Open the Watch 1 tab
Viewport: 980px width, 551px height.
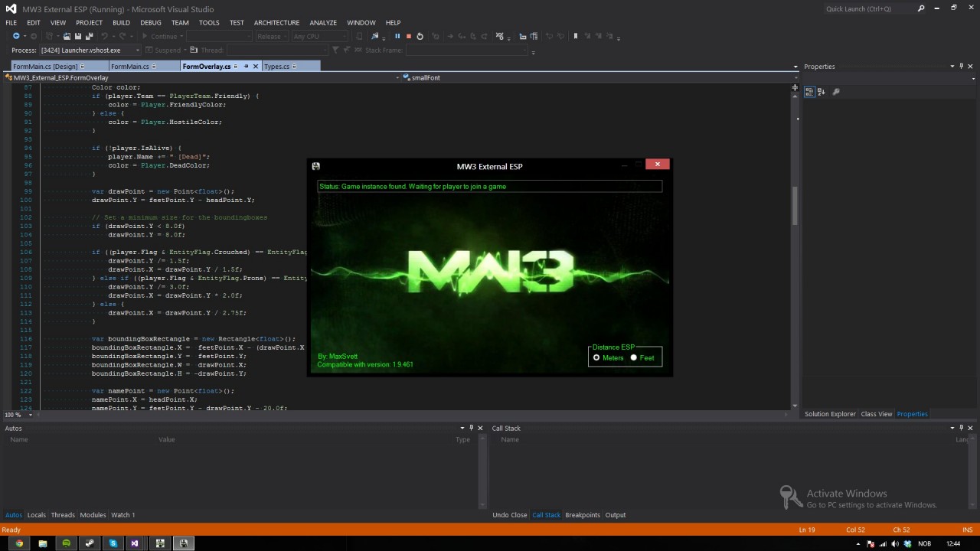click(x=122, y=515)
